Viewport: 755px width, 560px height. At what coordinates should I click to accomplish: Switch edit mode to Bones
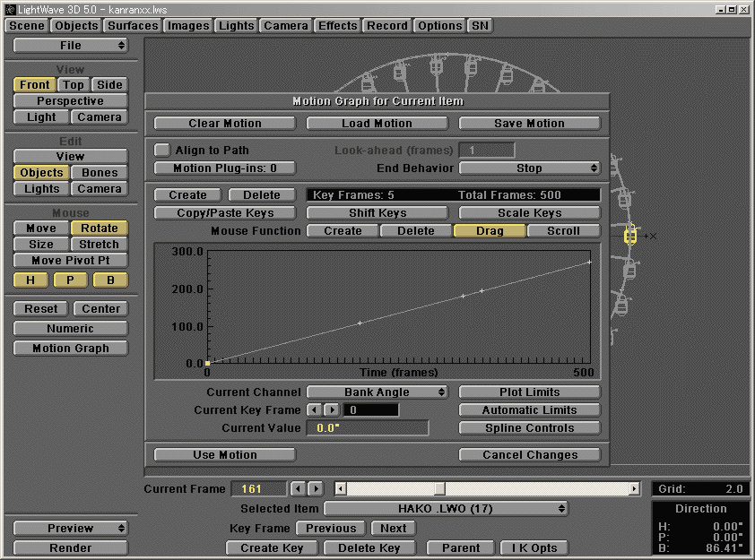pos(99,172)
